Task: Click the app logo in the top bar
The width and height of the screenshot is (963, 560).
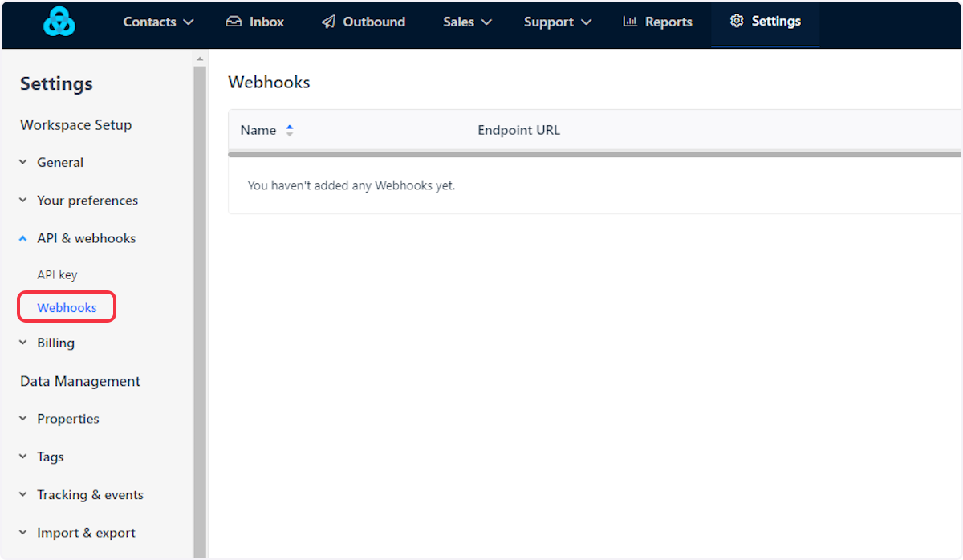Action: click(59, 22)
